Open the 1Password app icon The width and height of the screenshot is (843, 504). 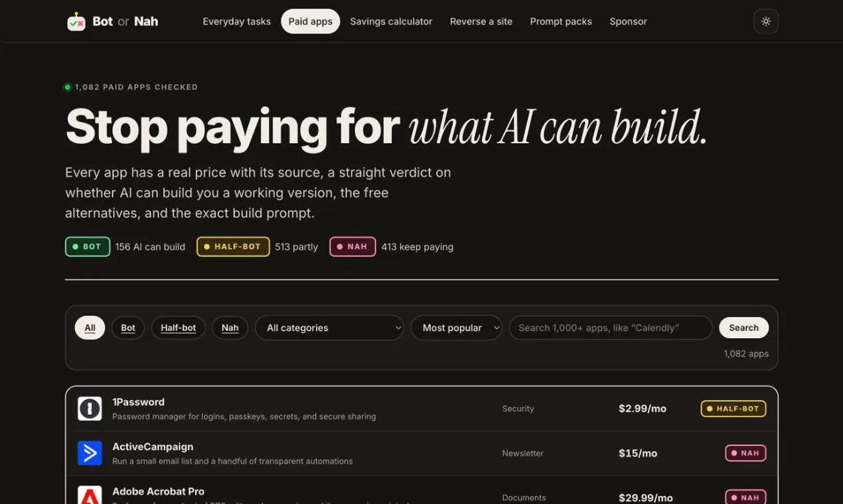(x=90, y=409)
